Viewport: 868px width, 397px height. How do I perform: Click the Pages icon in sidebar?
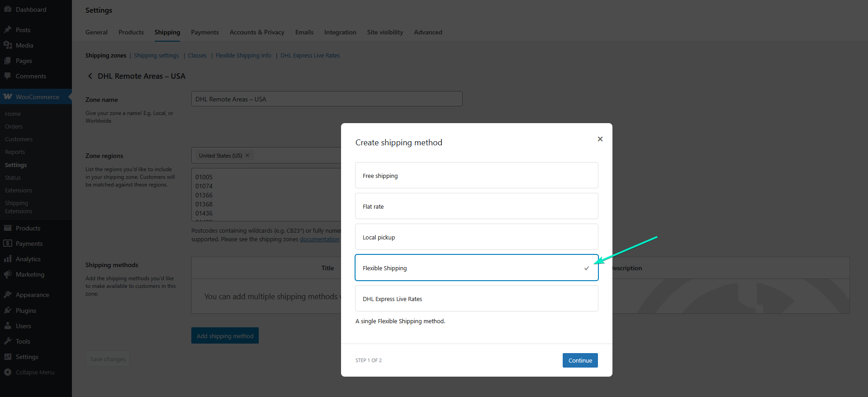(8, 61)
